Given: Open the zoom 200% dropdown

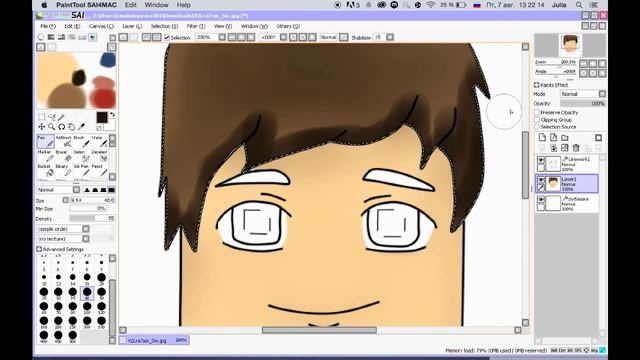Looking at the screenshot, I should [222, 37].
